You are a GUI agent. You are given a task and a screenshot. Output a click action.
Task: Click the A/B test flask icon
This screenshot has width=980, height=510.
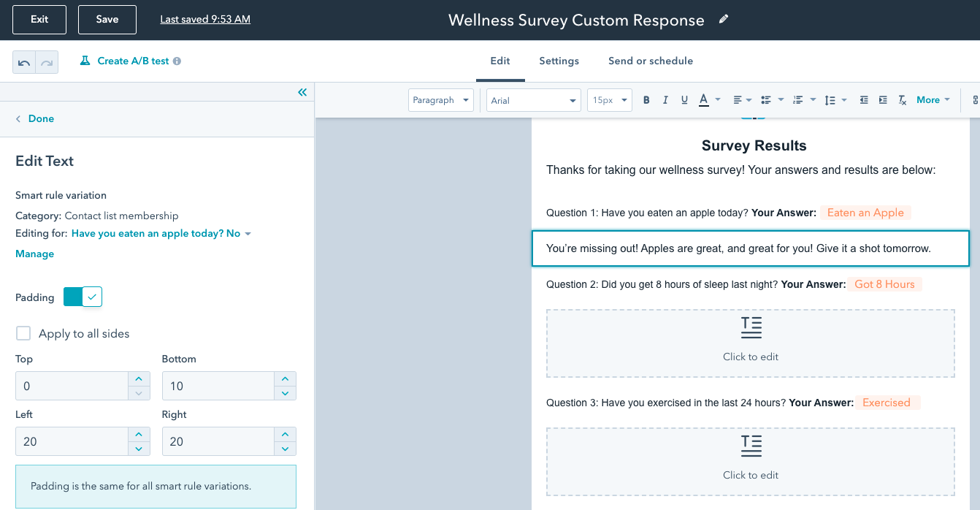click(85, 61)
